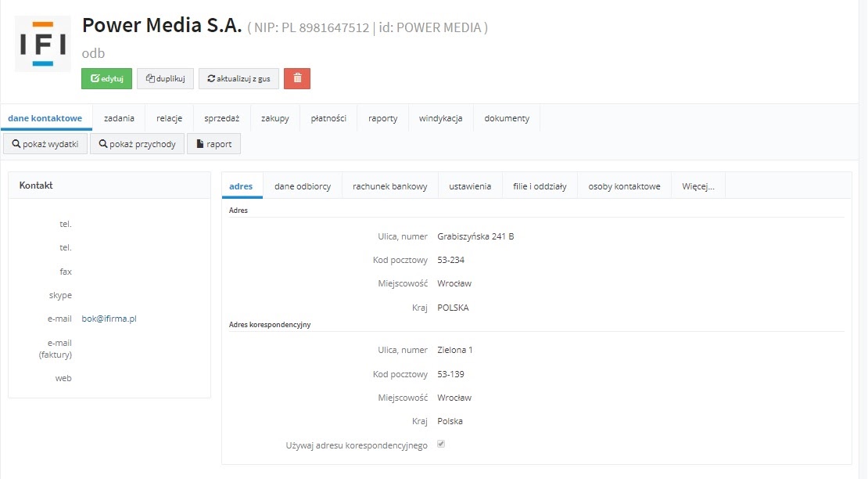Toggle Używaj adresu korespondencyjnego checkbox
Screen dimensions: 868x479
(x=441, y=444)
